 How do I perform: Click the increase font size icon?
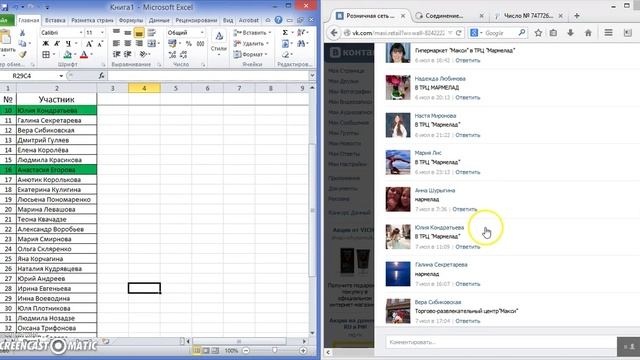tap(89, 43)
